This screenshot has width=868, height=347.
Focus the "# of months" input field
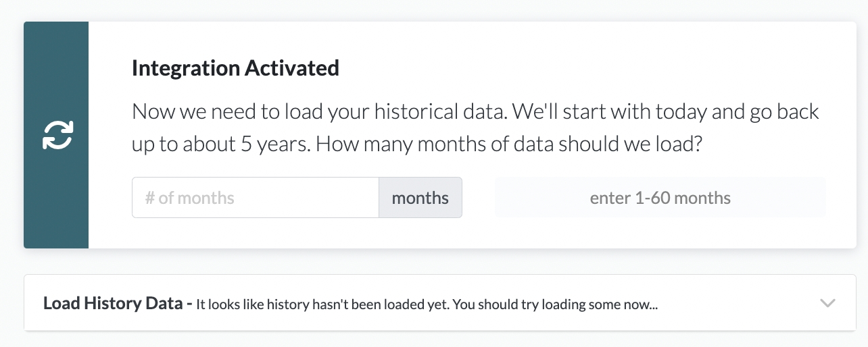255,198
